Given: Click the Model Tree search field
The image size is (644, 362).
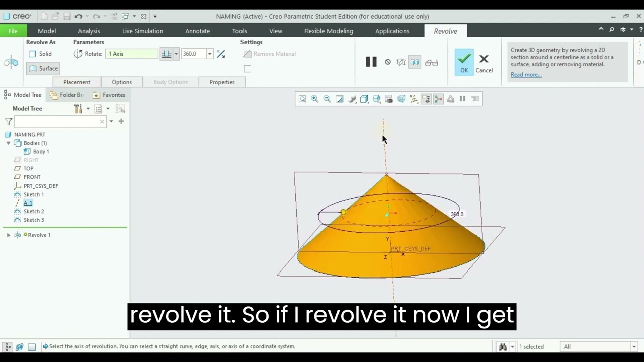Looking at the screenshot, I should tap(60, 121).
